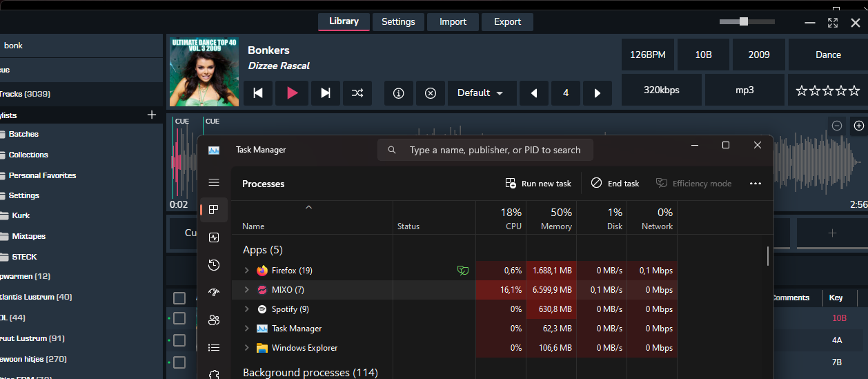
Task: Open Task Manager hamburger navigation menu
Action: coord(214,182)
